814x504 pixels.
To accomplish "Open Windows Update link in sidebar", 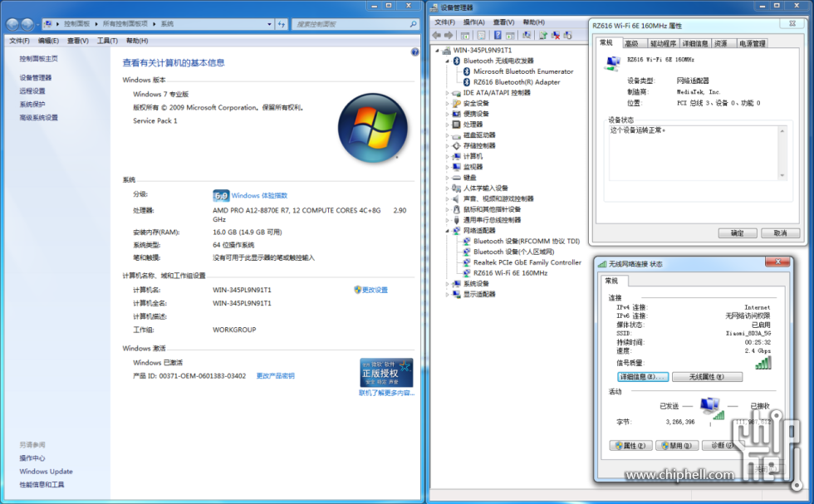I will (x=46, y=472).
